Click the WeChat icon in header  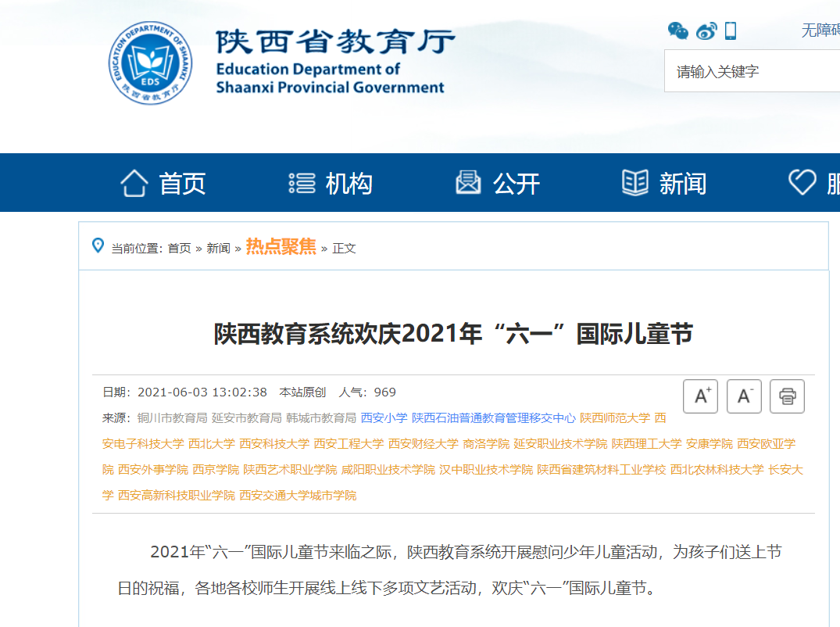pyautogui.click(x=677, y=30)
